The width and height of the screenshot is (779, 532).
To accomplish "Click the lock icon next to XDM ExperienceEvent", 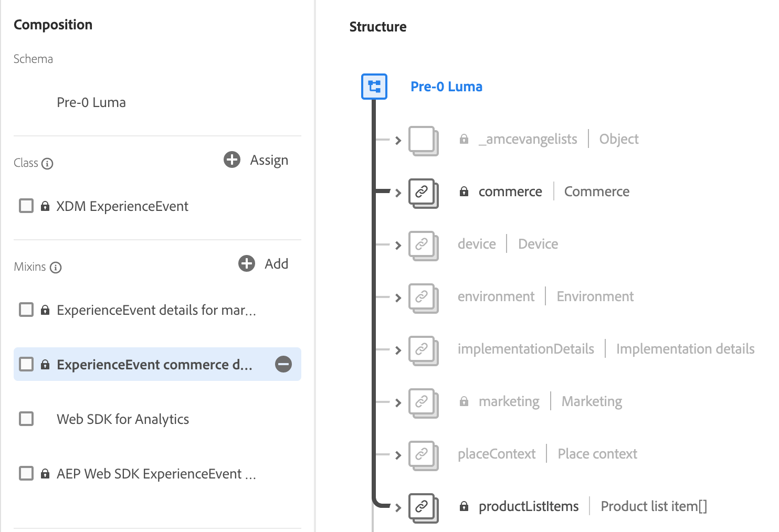I will pos(44,206).
